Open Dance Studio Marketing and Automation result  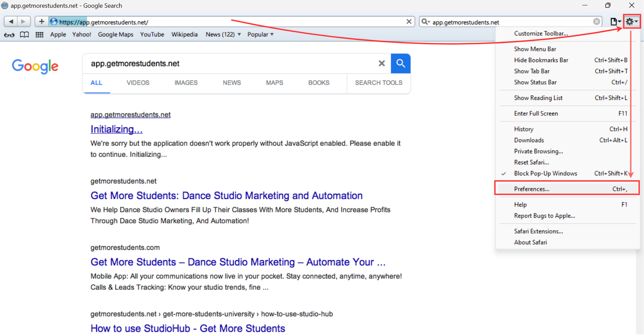(226, 196)
